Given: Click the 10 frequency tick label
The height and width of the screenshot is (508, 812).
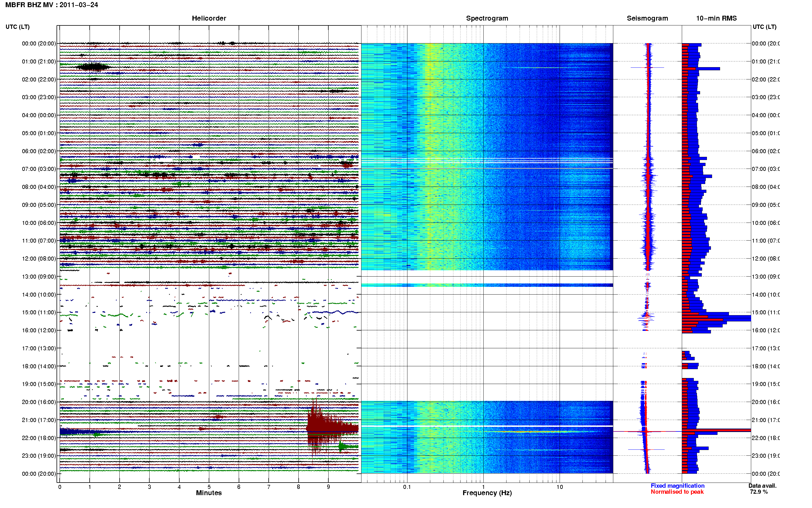Looking at the screenshot, I should pyautogui.click(x=560, y=487).
